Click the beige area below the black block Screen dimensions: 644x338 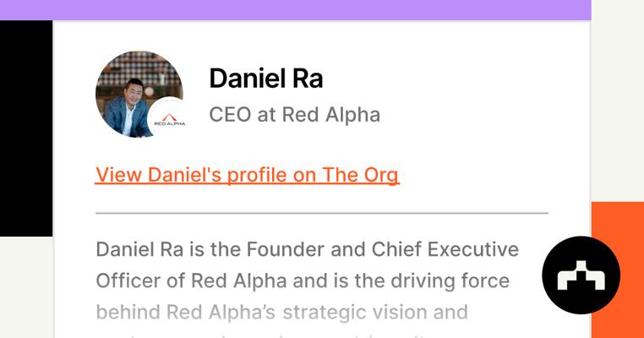(x=25, y=287)
